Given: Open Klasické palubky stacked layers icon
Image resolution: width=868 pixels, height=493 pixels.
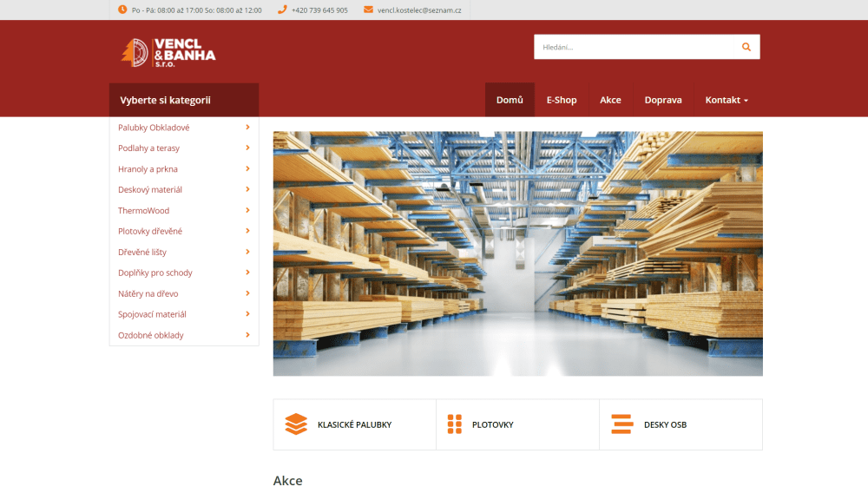Looking at the screenshot, I should (x=296, y=424).
